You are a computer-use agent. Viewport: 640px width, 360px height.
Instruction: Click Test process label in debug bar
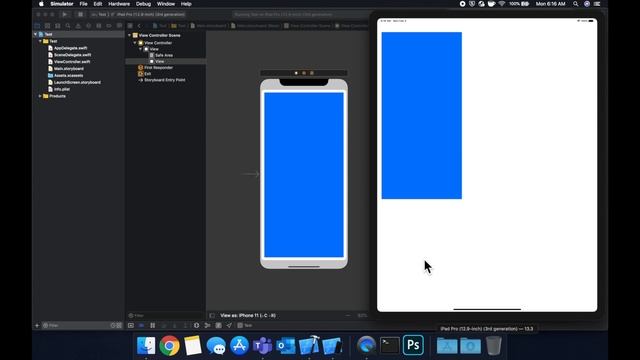click(x=245, y=325)
